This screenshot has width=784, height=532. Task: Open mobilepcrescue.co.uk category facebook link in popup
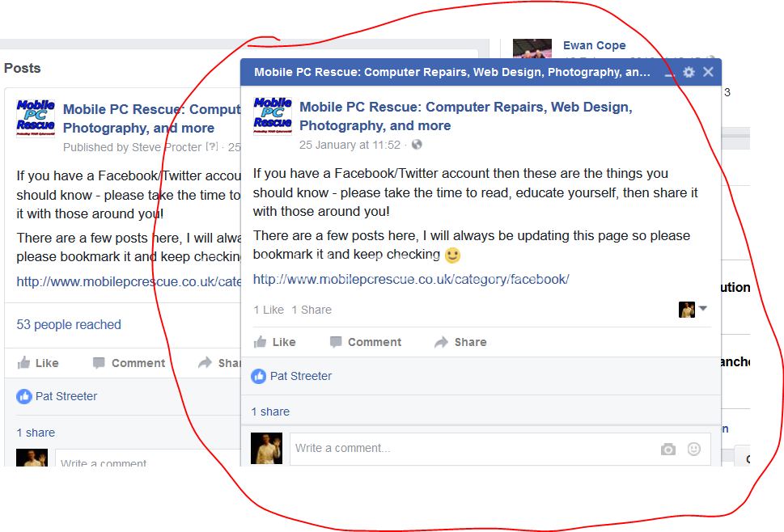tap(411, 279)
